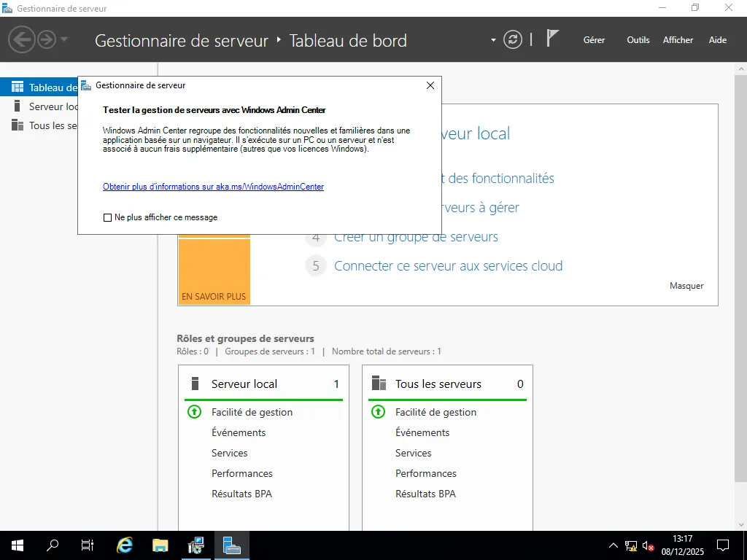Refresh the Server Manager dashboard
The height and width of the screenshot is (560, 747).
[513, 39]
